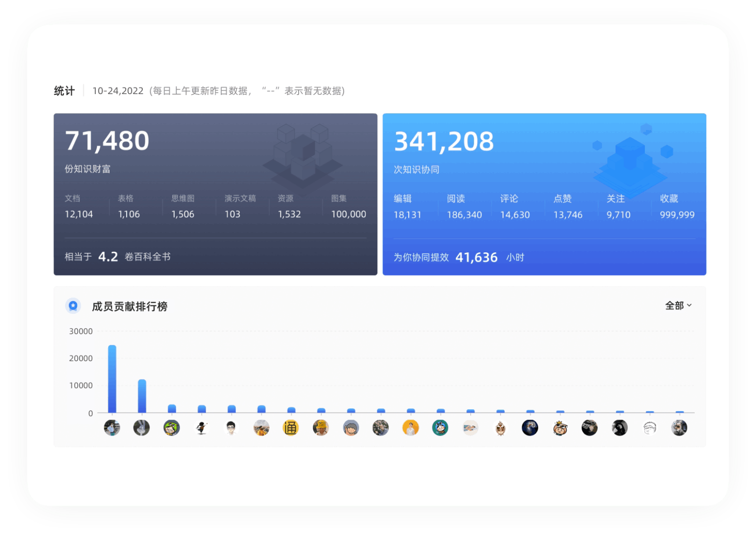Select the yellow 通 character avatar

coord(291,428)
